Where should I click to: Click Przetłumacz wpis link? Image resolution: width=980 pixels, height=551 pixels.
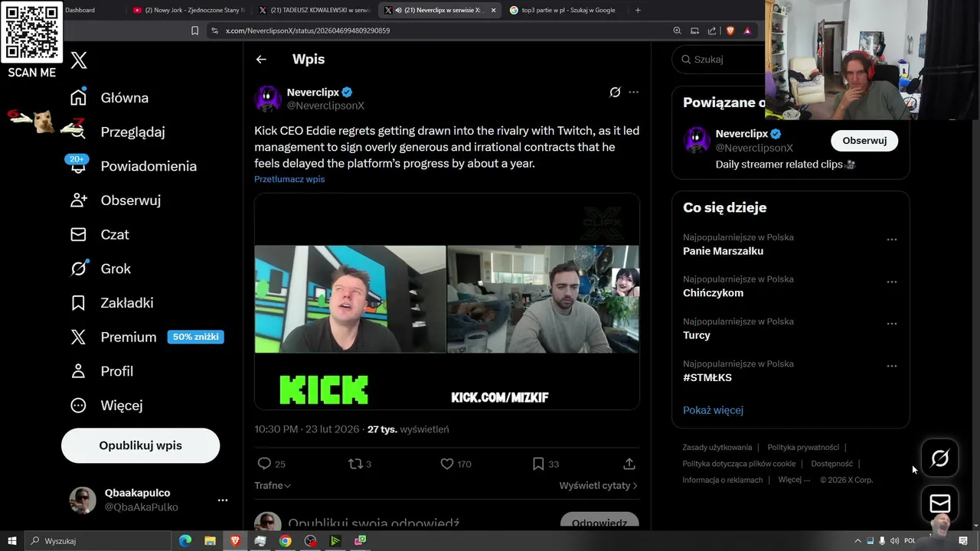coord(289,179)
